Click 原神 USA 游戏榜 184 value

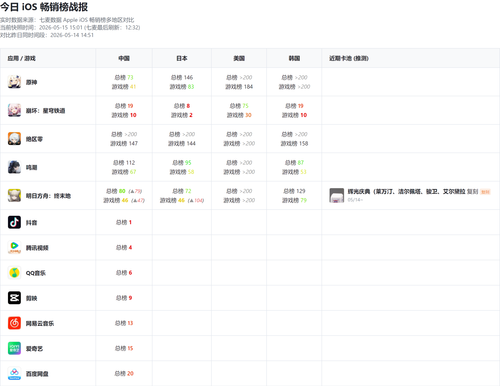[248, 87]
